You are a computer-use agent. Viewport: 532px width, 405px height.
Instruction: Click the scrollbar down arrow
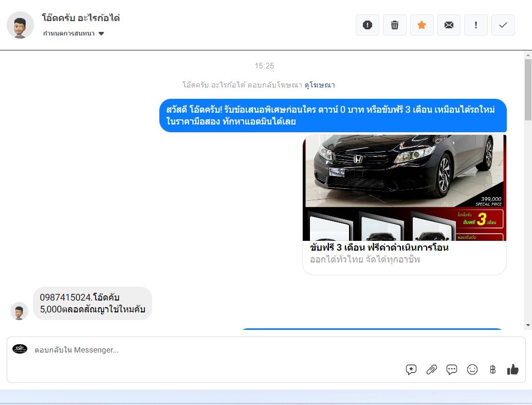click(527, 325)
